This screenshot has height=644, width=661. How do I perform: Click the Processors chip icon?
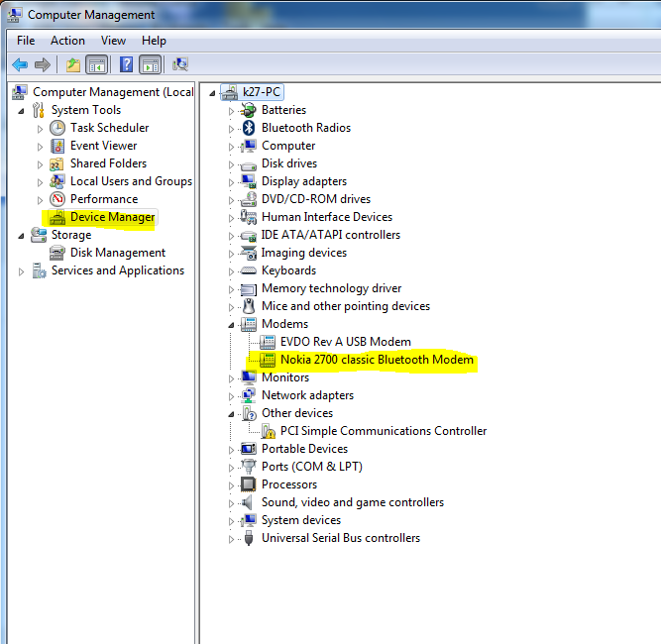[x=249, y=484]
